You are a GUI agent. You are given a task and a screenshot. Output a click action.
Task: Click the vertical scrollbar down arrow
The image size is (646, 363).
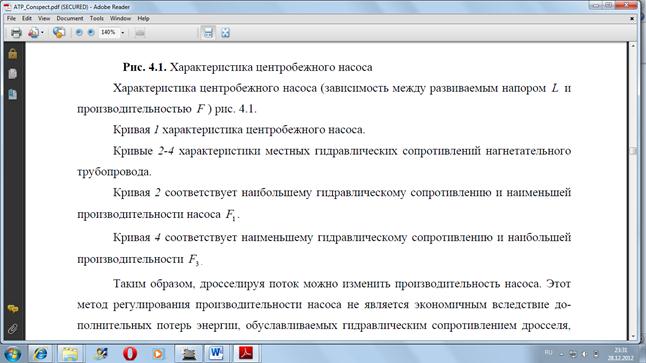(633, 336)
